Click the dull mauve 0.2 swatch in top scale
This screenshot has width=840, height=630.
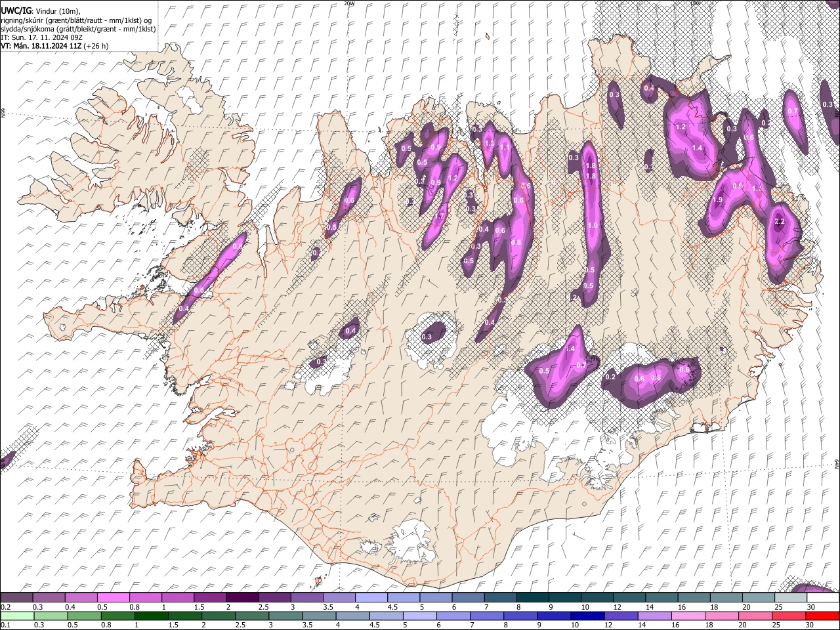(x=17, y=597)
